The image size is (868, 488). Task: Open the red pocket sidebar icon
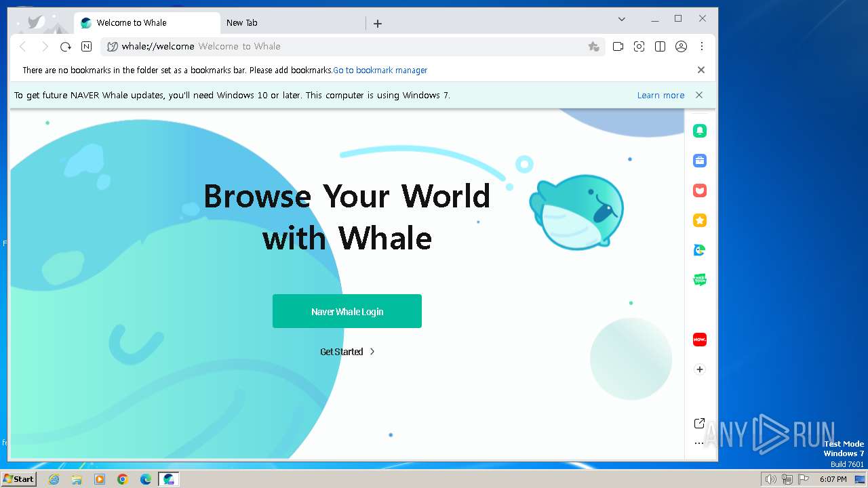pos(700,190)
